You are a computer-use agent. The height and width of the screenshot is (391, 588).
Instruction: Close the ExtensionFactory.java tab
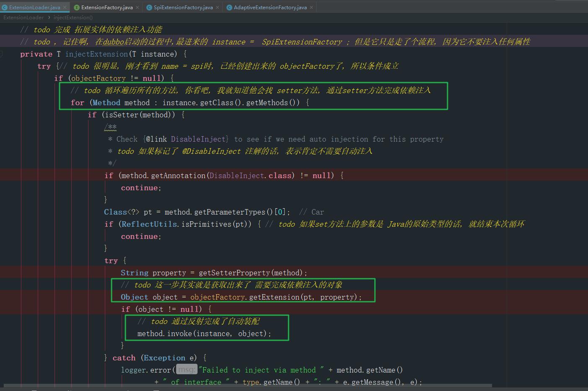(138, 8)
